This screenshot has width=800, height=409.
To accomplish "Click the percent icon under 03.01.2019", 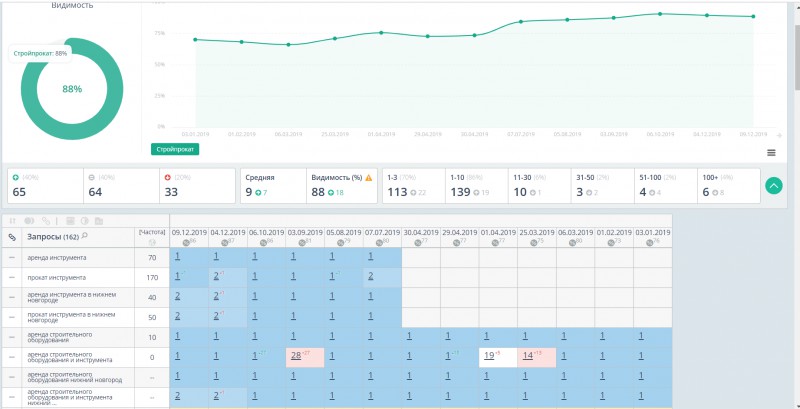I will (x=651, y=243).
